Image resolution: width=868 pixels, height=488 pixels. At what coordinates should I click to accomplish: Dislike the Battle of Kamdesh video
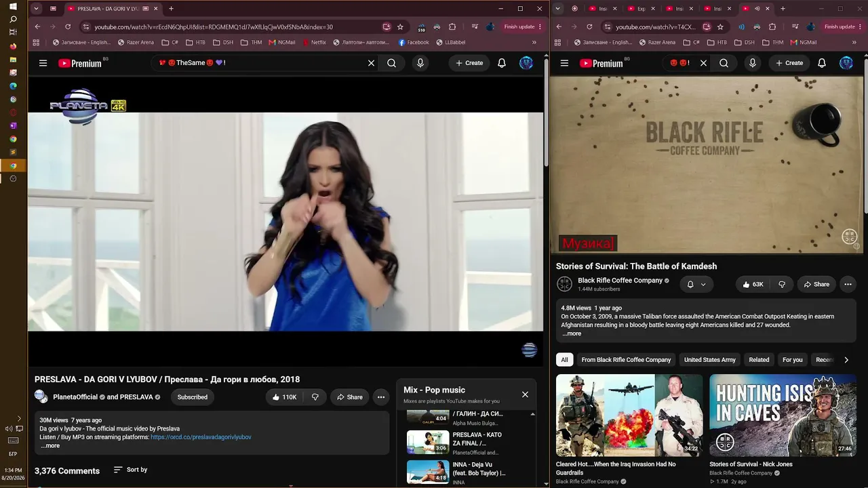click(x=782, y=285)
